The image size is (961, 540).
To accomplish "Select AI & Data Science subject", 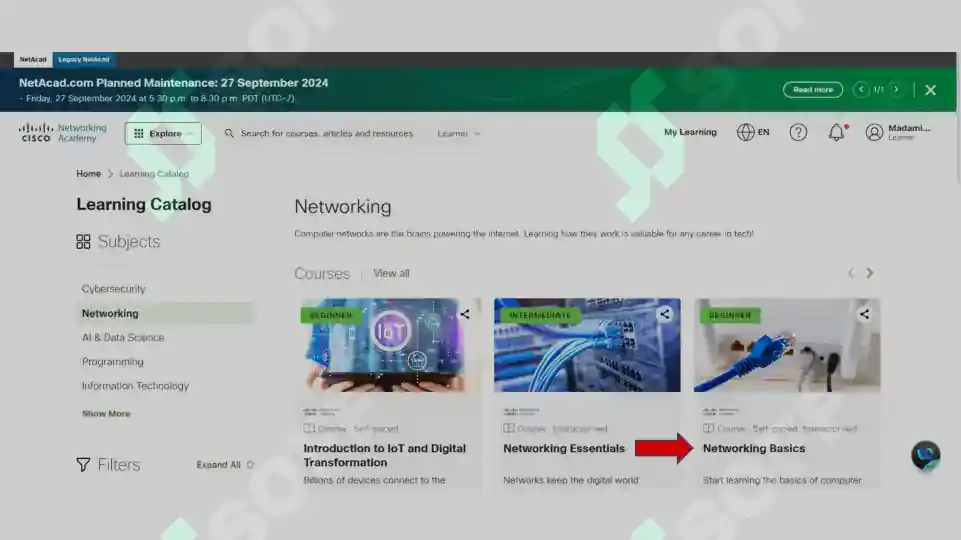I will click(x=123, y=337).
